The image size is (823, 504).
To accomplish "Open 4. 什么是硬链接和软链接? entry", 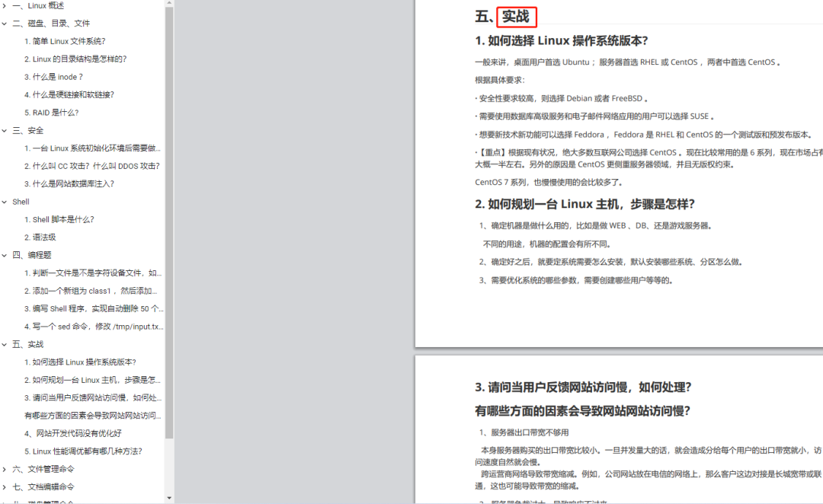I will (x=69, y=95).
